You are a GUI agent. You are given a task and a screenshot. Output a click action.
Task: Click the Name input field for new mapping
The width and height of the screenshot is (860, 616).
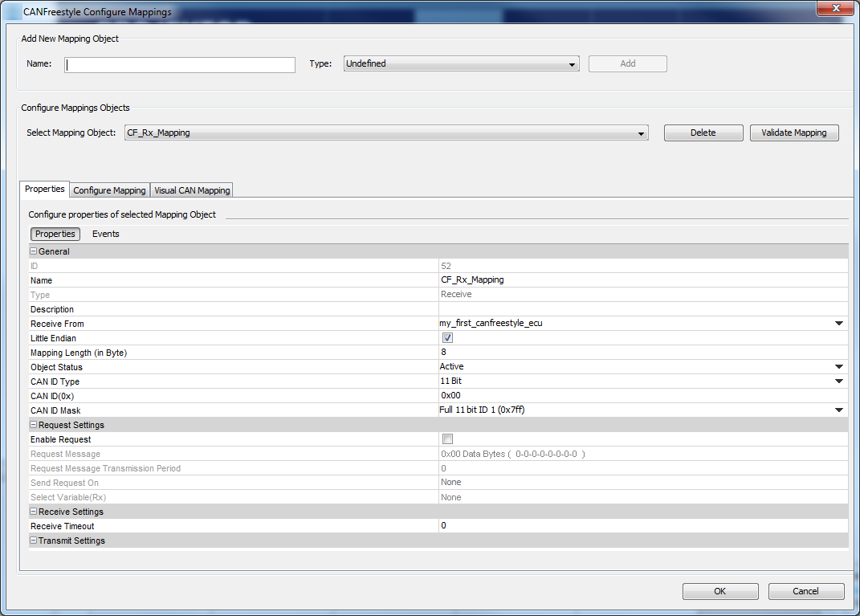click(x=180, y=65)
